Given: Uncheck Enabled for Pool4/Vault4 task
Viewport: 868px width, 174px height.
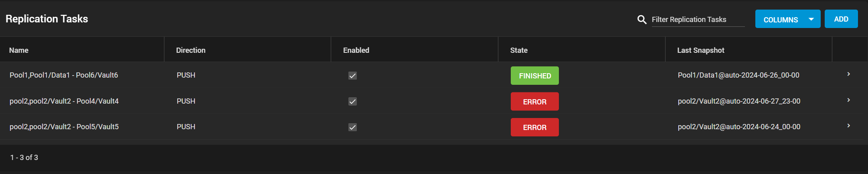Looking at the screenshot, I should pos(352,102).
